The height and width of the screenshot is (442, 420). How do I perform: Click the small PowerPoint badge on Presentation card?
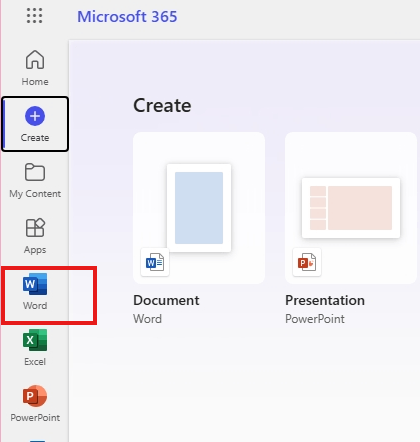[x=307, y=262]
